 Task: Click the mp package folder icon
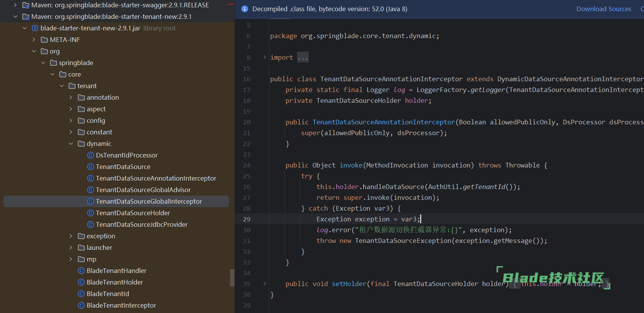coord(81,259)
